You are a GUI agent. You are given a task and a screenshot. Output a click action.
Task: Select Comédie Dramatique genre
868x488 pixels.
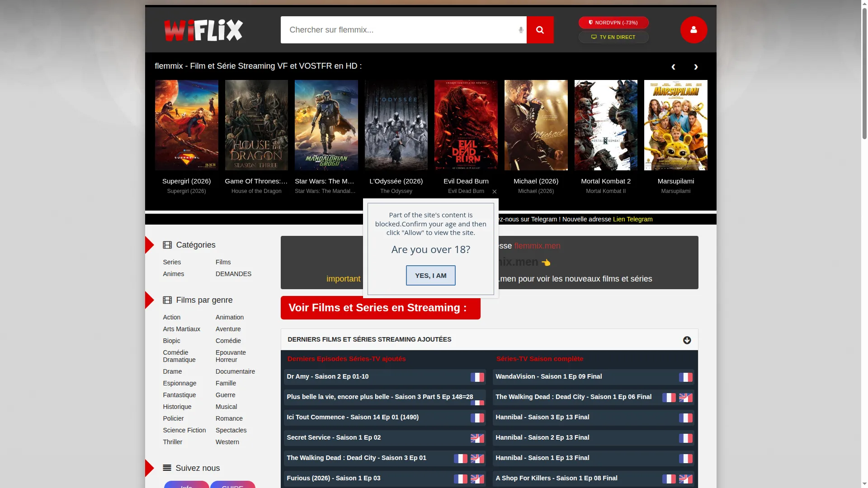coord(179,356)
